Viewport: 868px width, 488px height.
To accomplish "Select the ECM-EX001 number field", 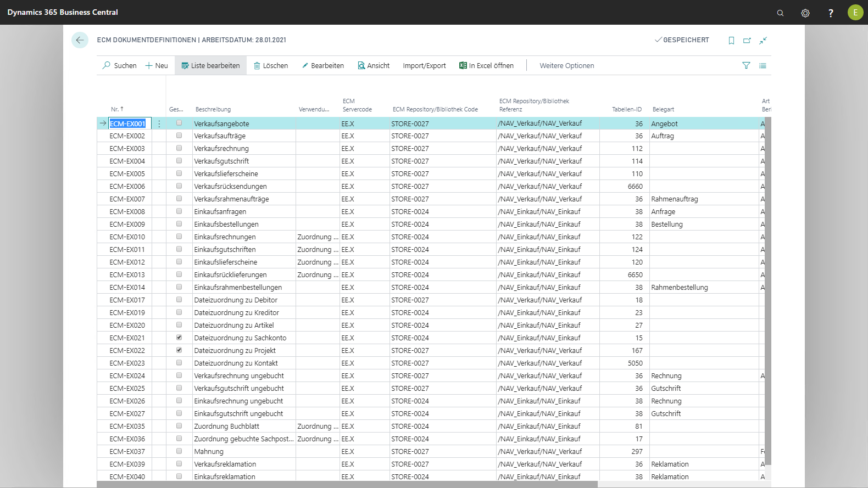I will pos(130,124).
